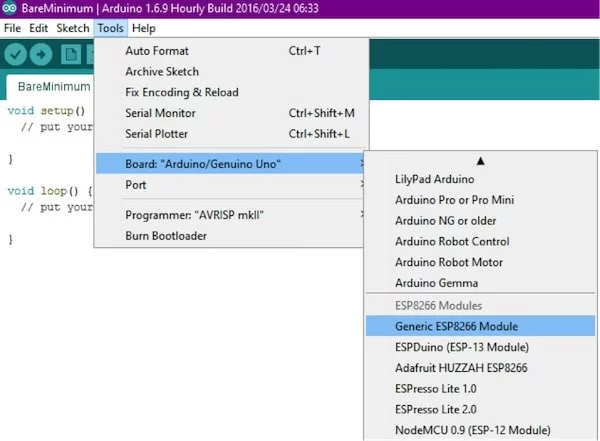
Task: Expand the Programmer AVRISP mkII submenu
Action: [230, 215]
